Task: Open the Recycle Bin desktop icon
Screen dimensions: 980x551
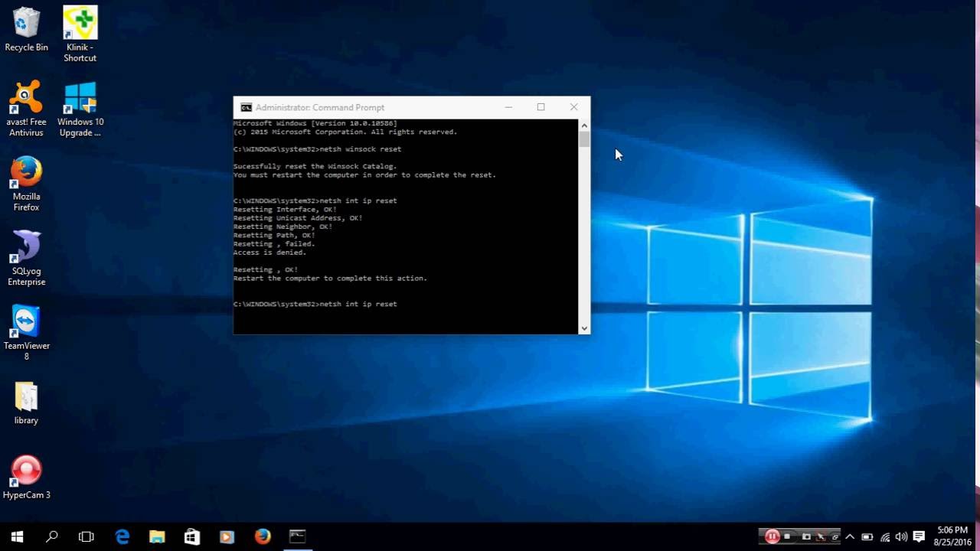Action: tap(26, 30)
